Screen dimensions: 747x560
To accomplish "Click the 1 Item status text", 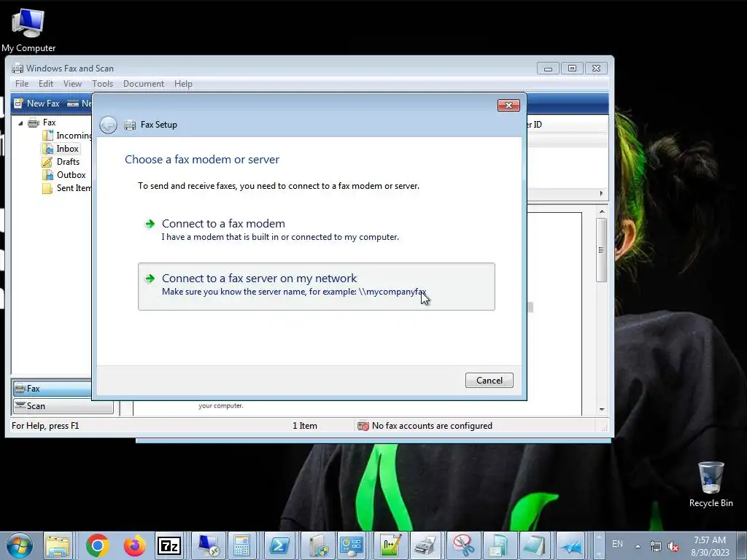I will pyautogui.click(x=305, y=426).
